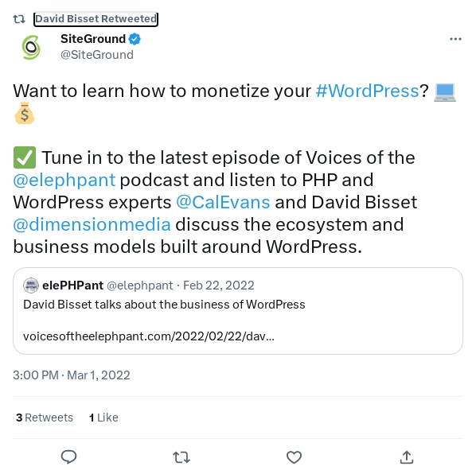Open the SiteGround display name profile
The height and width of the screenshot is (470, 476).
tap(93, 39)
